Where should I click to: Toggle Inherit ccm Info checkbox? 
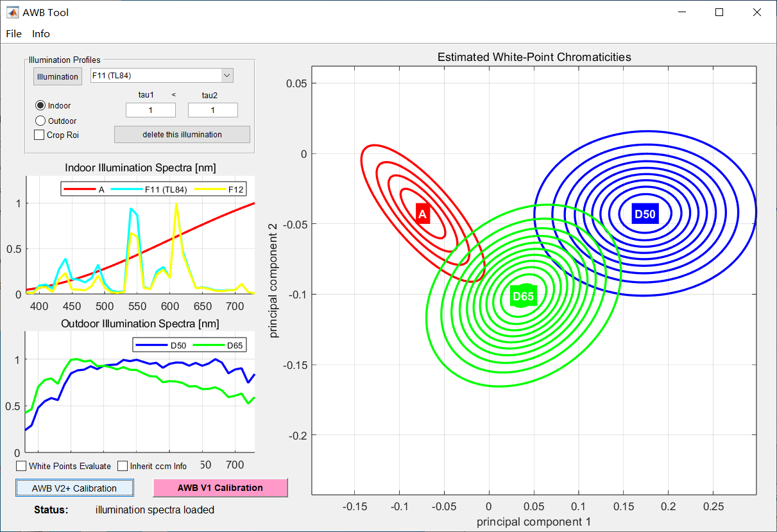(x=123, y=467)
